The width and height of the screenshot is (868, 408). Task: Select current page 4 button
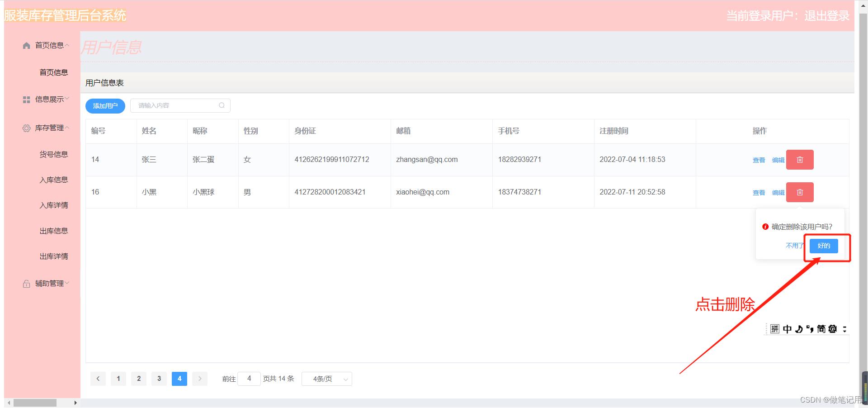(179, 379)
